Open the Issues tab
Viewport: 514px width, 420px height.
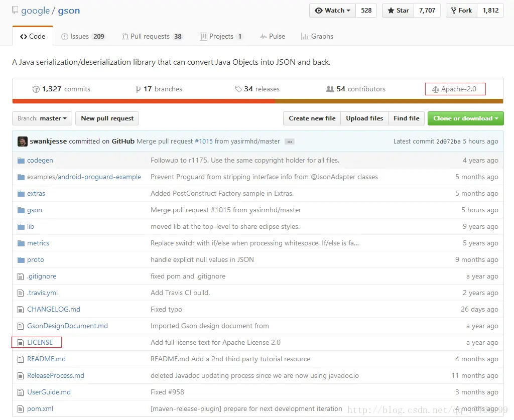(83, 36)
